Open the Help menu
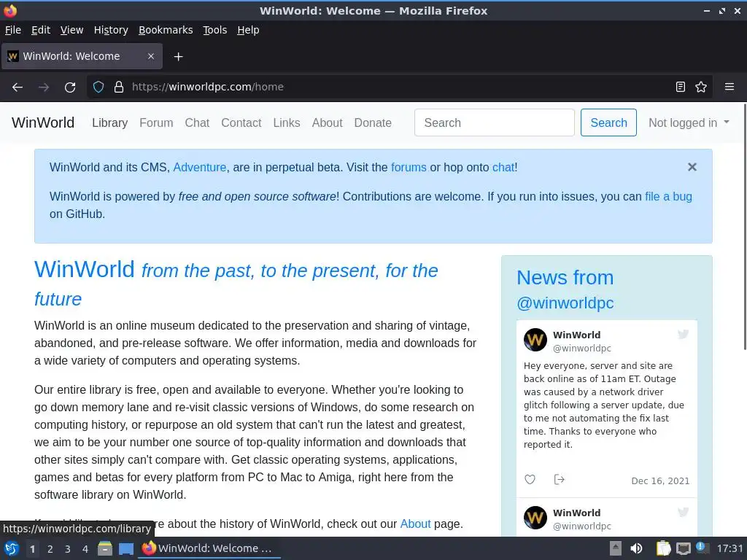747x560 pixels. click(248, 30)
